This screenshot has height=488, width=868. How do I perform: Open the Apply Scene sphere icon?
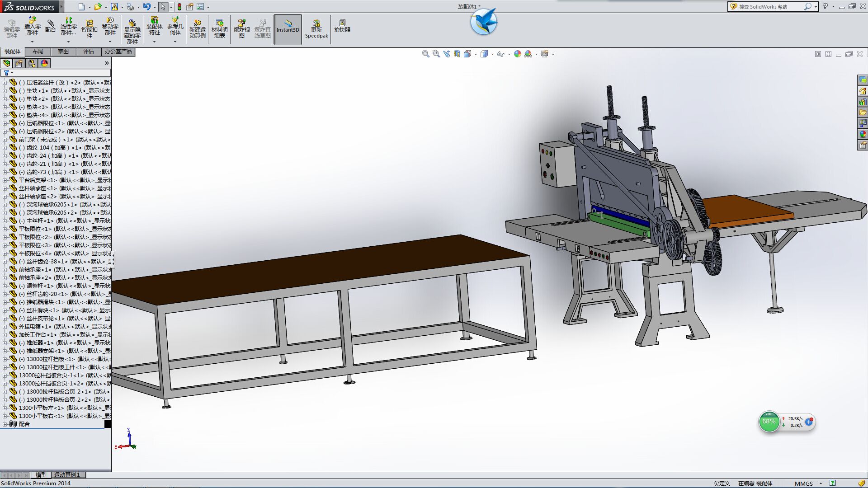coord(518,54)
